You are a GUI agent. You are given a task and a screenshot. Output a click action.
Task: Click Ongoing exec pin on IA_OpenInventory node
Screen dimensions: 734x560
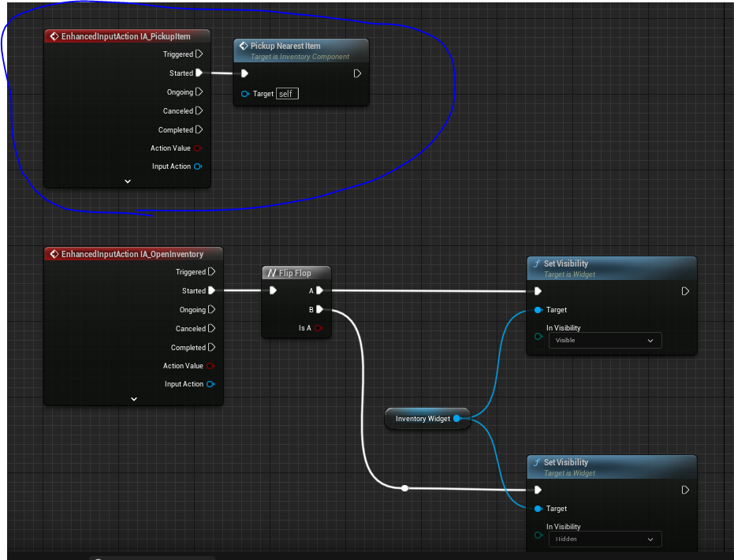(211, 309)
